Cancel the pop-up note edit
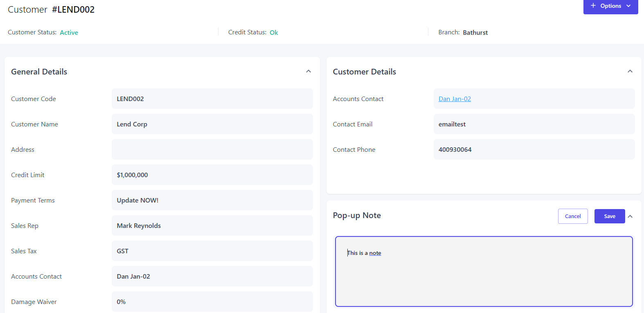644x313 pixels. coord(572,216)
